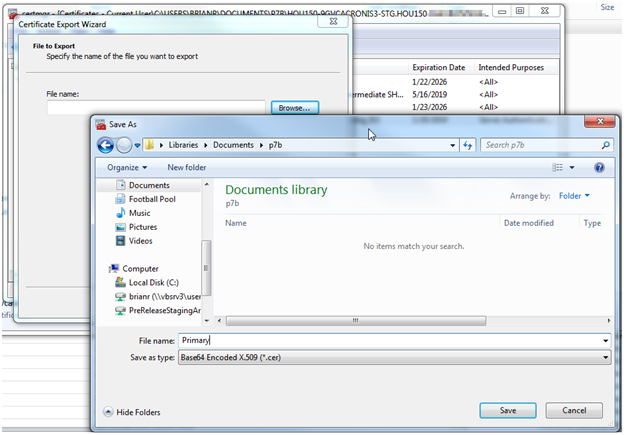Screen dimensions: 624x435
Task: Select Music library
Action: point(139,213)
